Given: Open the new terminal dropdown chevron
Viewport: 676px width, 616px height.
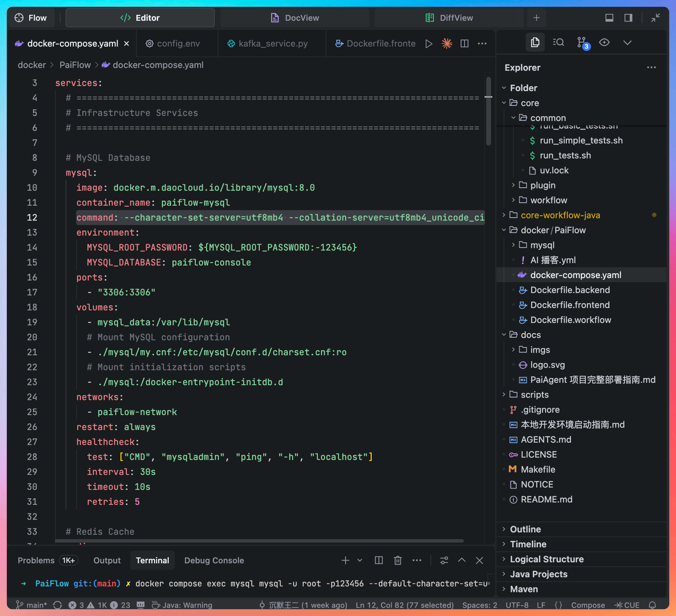Looking at the screenshot, I should point(360,560).
